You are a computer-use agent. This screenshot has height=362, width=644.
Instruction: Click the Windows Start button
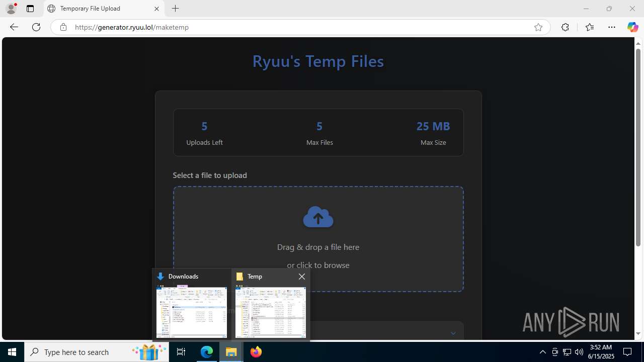[x=12, y=352]
